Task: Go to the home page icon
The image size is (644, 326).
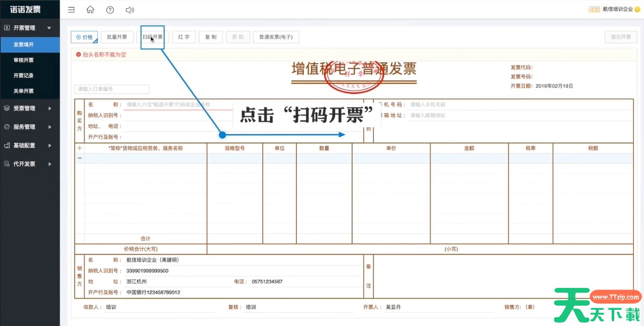Action: tap(90, 10)
